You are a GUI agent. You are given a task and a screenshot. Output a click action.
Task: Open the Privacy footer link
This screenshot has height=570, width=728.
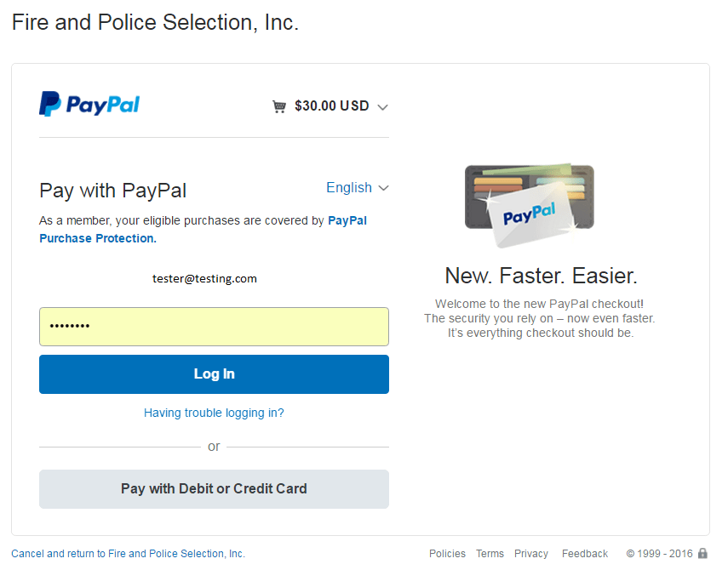coord(531,554)
